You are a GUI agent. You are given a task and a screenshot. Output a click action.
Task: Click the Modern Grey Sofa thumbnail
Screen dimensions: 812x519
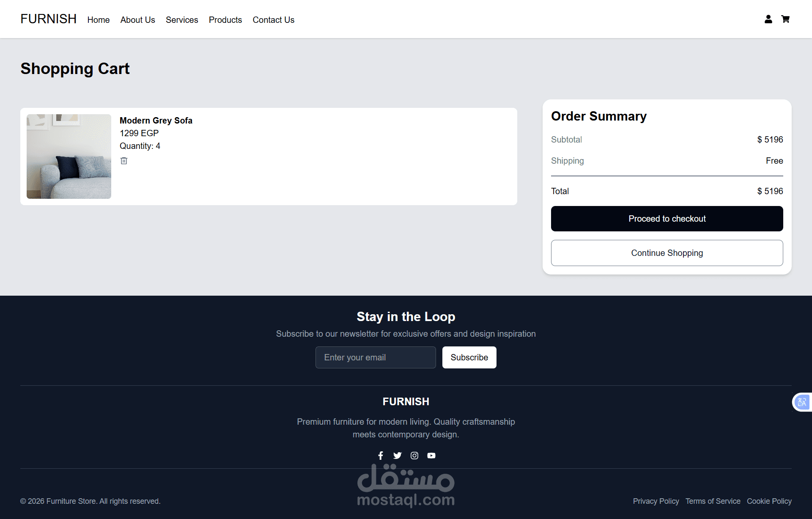point(69,157)
